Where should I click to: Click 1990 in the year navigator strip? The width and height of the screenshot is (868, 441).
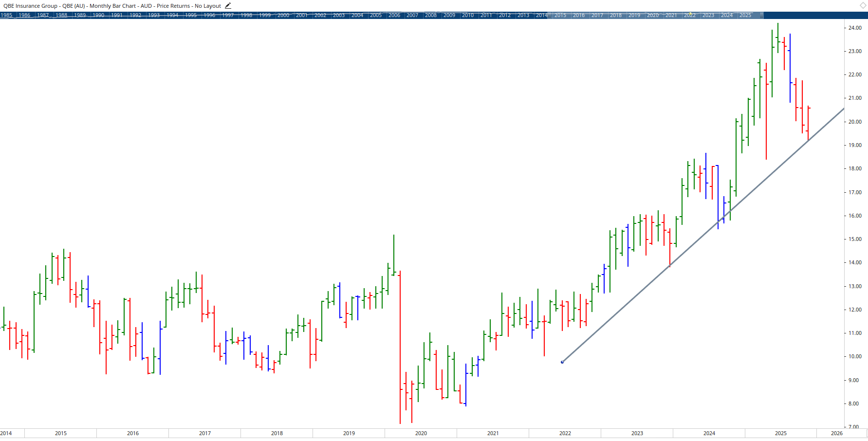(98, 15)
